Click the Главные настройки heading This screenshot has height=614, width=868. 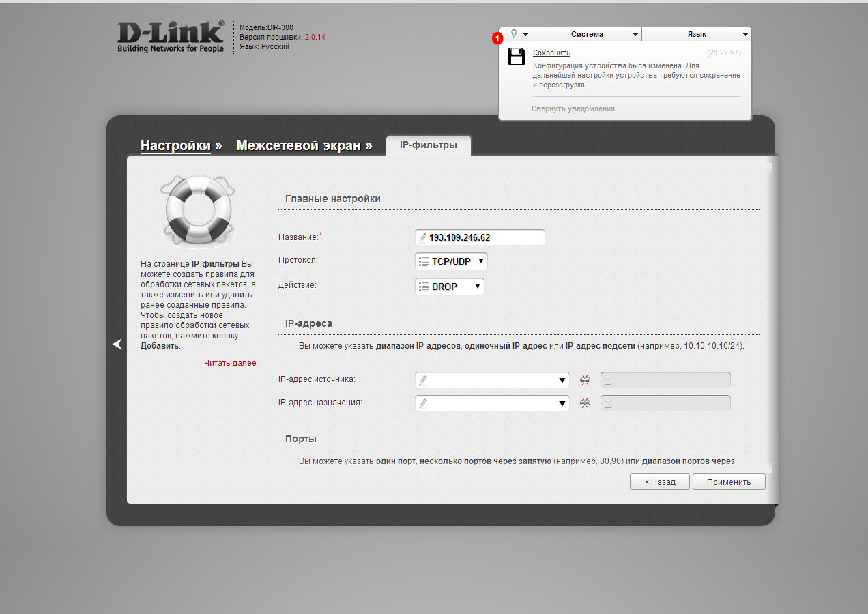coord(333,199)
